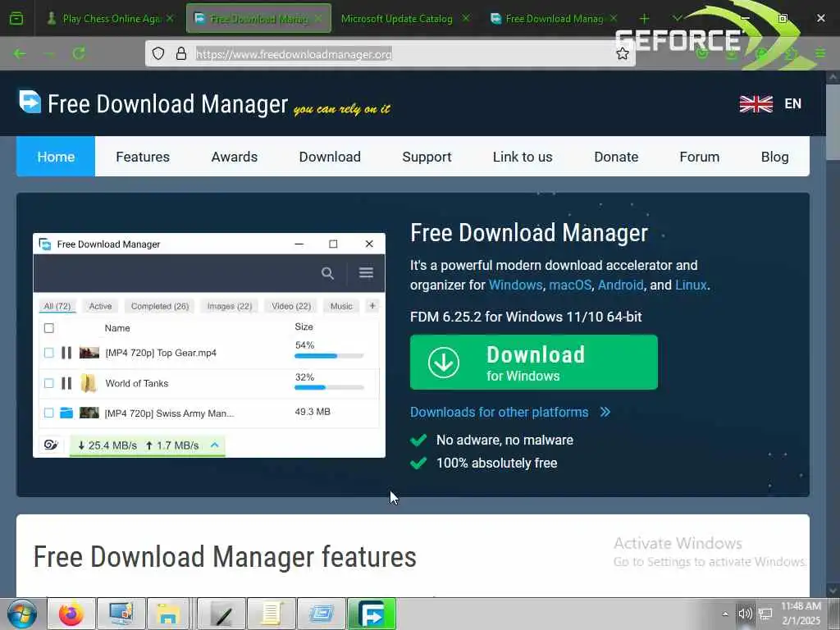The height and width of the screenshot is (630, 840).
Task: Show hidden tray icons arrow
Action: pyautogui.click(x=725, y=614)
